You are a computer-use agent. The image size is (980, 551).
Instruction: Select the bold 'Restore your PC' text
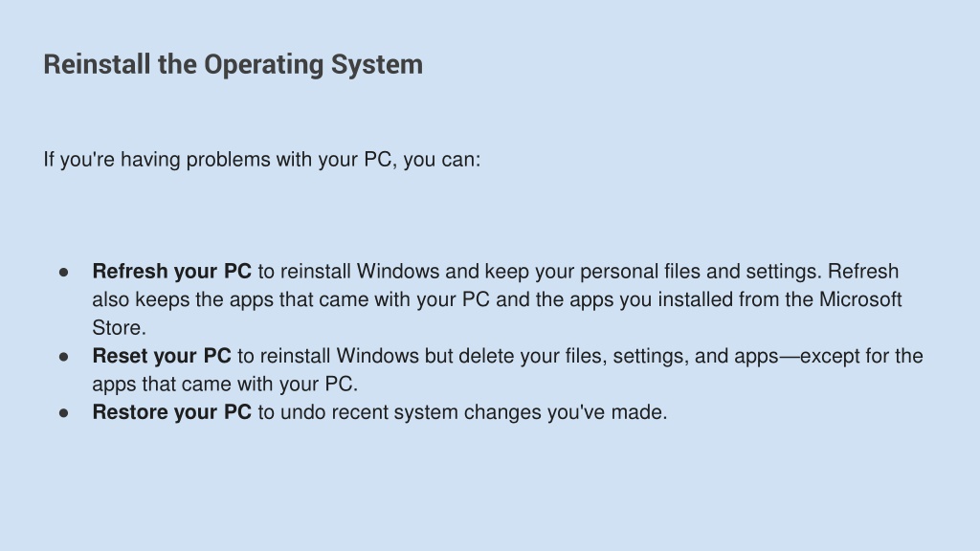(172, 412)
